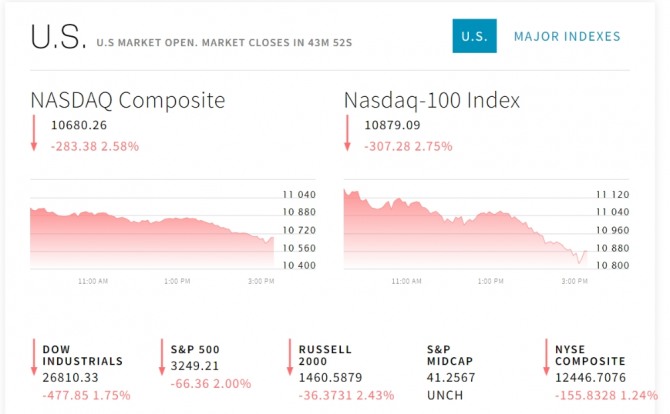Select the NYSE Composite index label

[x=590, y=355]
